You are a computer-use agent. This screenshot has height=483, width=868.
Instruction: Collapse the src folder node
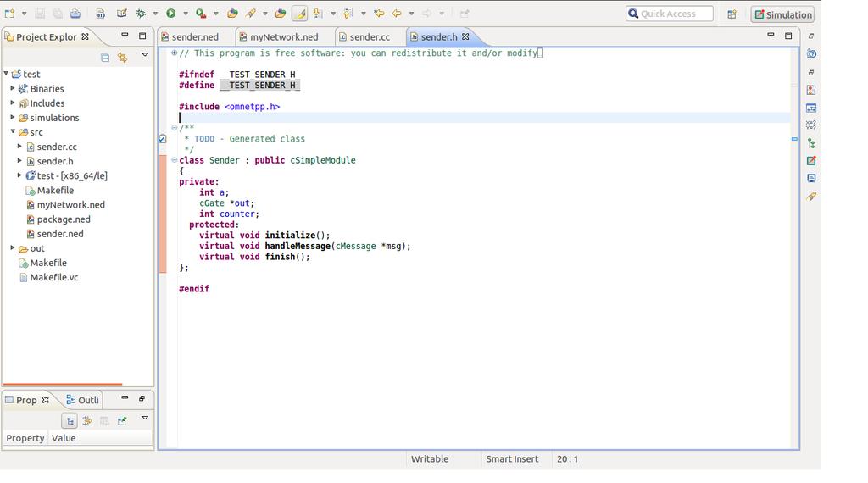(x=13, y=131)
